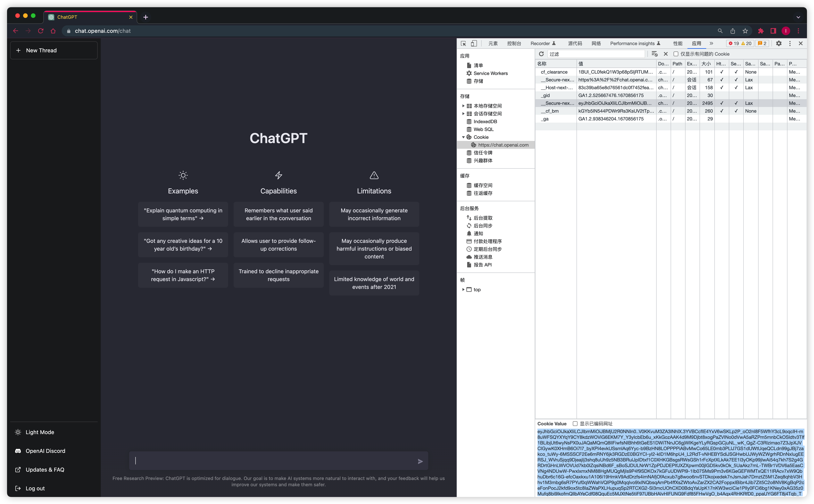The height and width of the screenshot is (504, 814).
Task: Check the show URL-decoded checkbox
Action: click(x=575, y=424)
